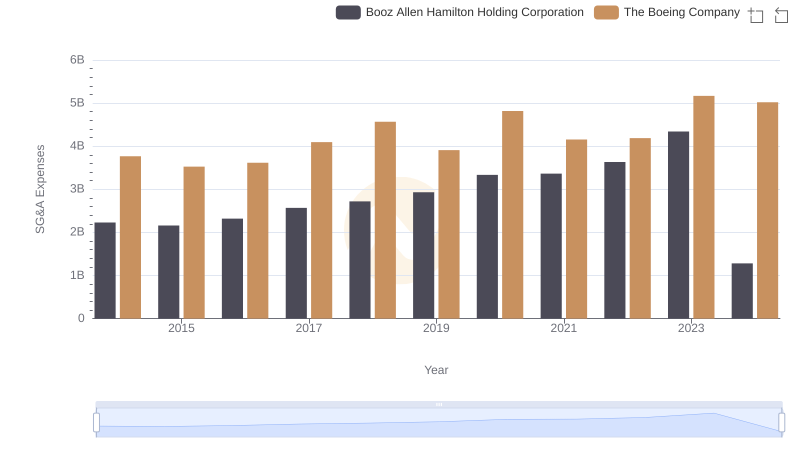Click the SG&A Expenses axis title
Image resolution: width=800 pixels, height=461 pixels.
40,189
